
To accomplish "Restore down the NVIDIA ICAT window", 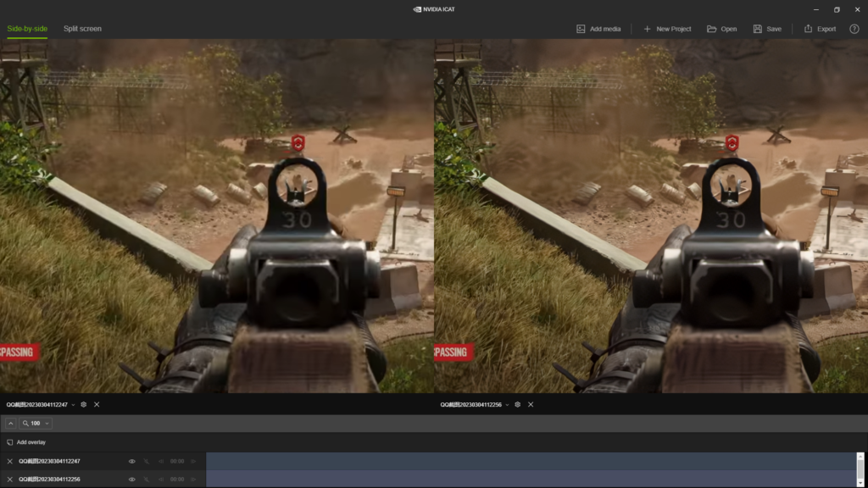I will pyautogui.click(x=837, y=9).
